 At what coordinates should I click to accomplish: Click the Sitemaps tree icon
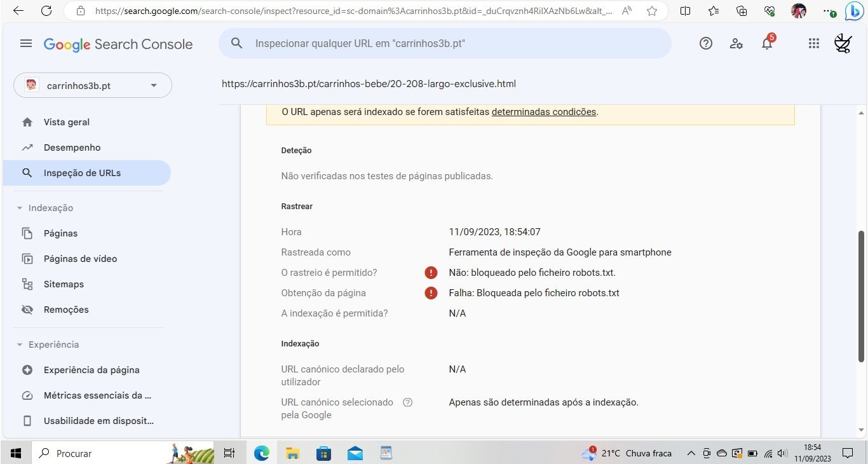point(27,284)
